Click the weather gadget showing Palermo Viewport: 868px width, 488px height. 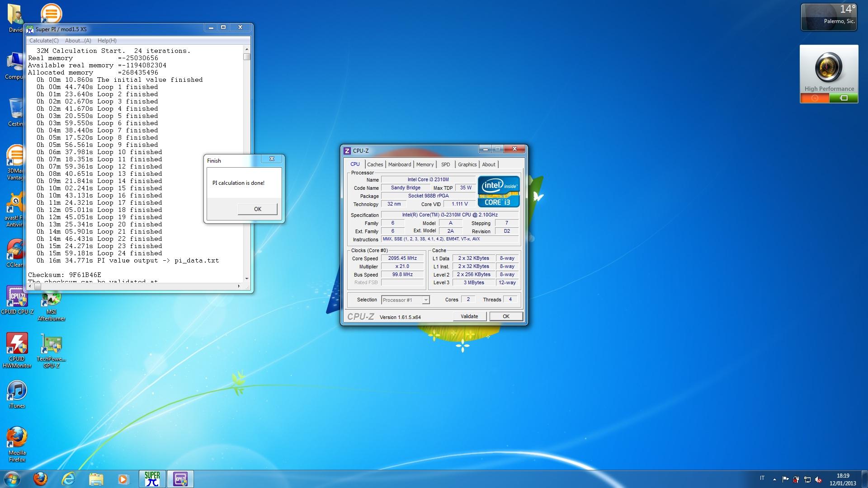tap(829, 17)
